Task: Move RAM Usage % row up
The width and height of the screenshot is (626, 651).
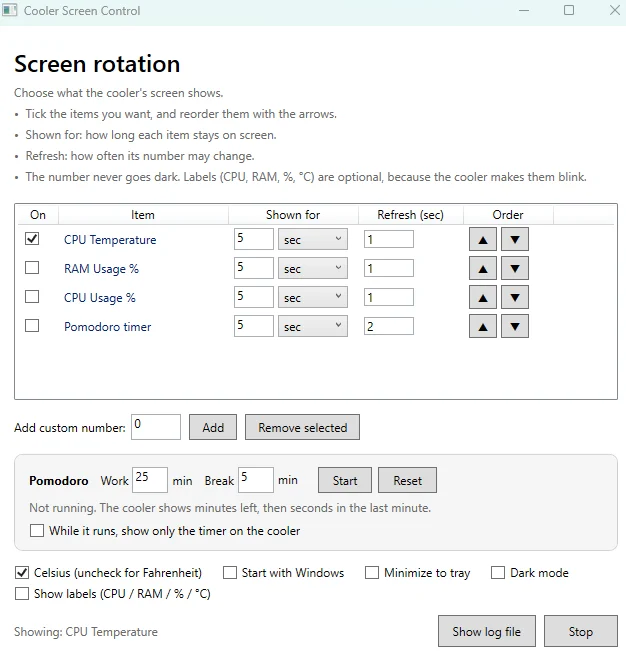Action: (x=483, y=269)
